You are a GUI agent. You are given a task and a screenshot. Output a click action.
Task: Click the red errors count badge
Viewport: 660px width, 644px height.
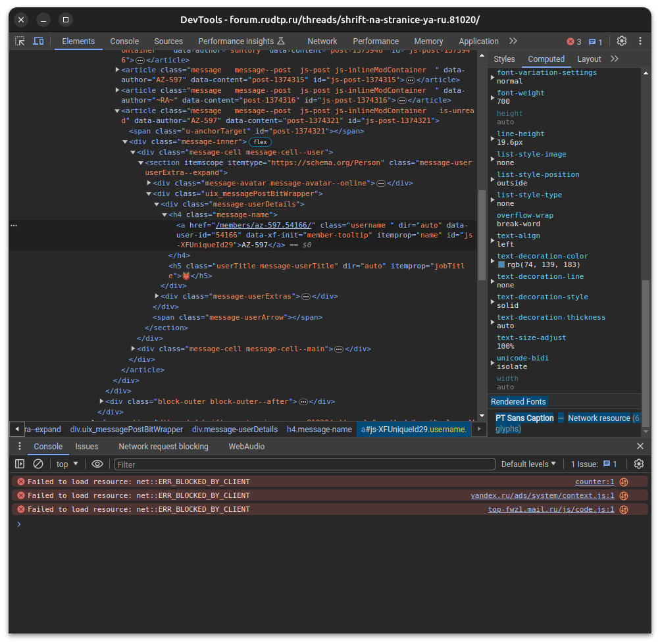[x=574, y=41]
